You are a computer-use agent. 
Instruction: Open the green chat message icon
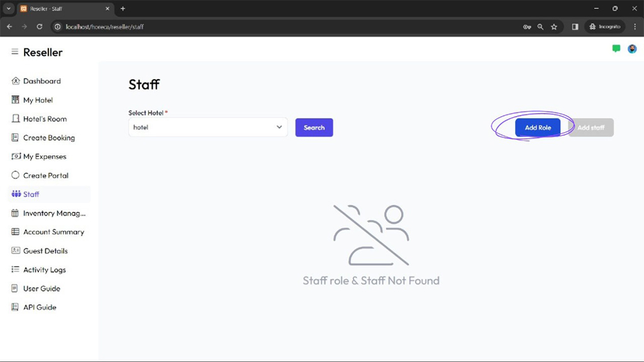[616, 49]
